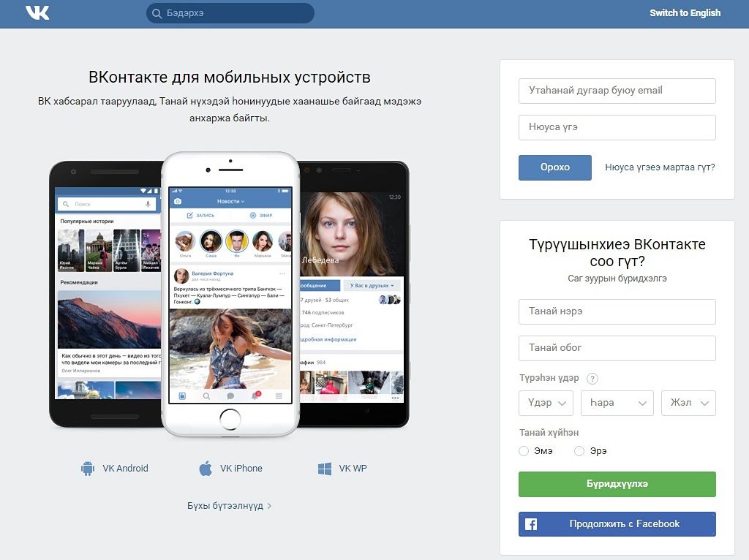Image resolution: width=749 pixels, height=560 pixels.
Task: Focus the Бэдэрхэ search field
Action: click(x=230, y=13)
